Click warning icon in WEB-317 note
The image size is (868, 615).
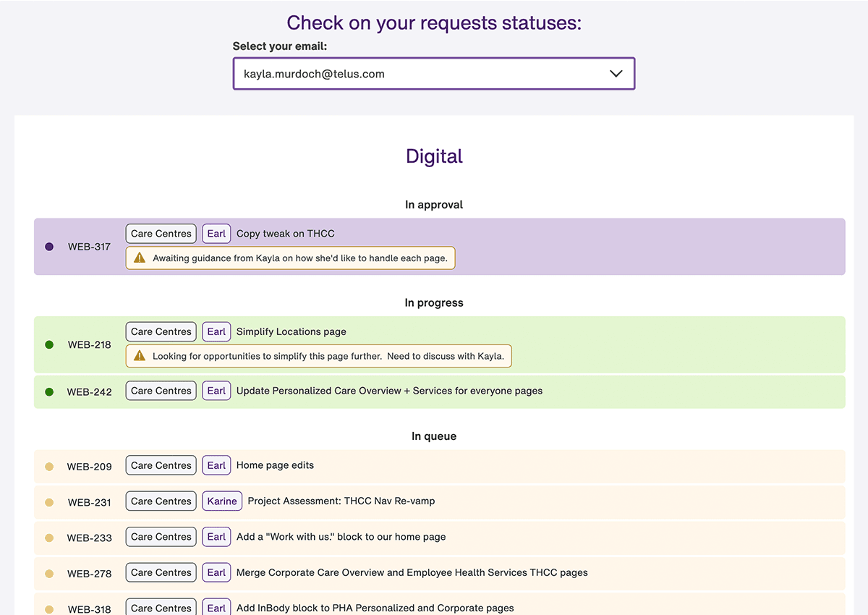point(140,258)
